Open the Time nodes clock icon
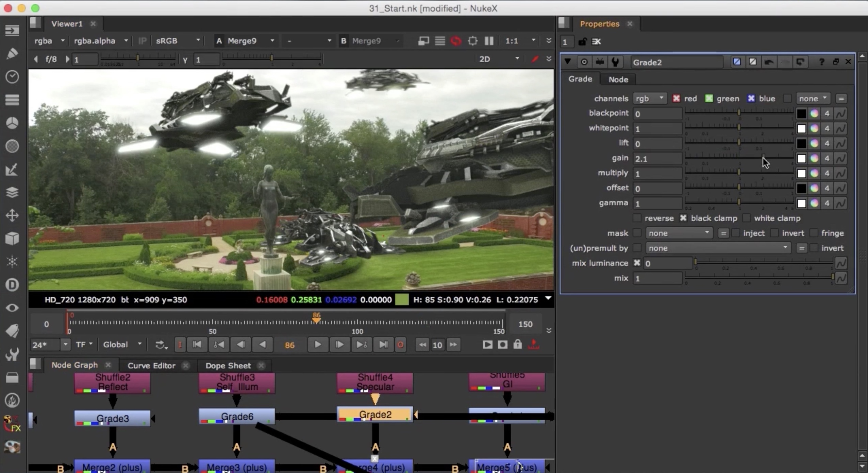 click(12, 77)
